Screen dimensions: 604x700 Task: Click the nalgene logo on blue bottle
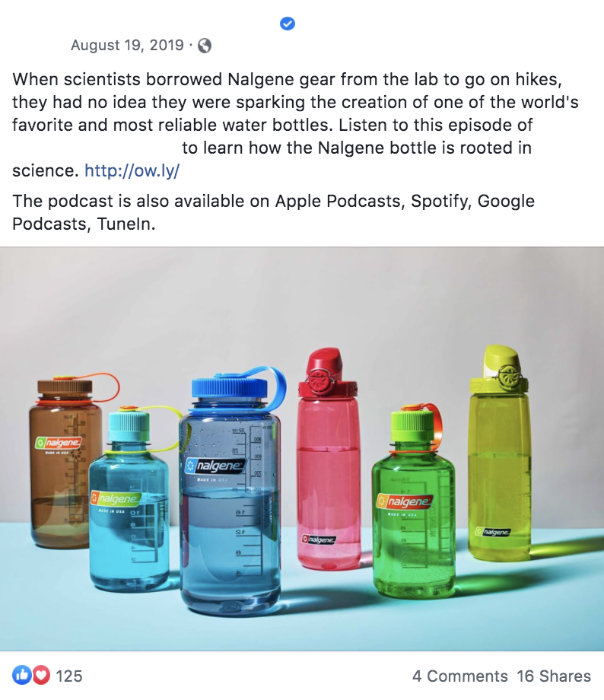[x=215, y=466]
